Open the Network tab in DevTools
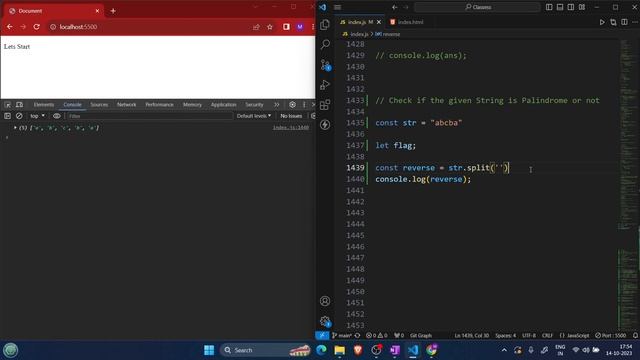 coord(127,105)
